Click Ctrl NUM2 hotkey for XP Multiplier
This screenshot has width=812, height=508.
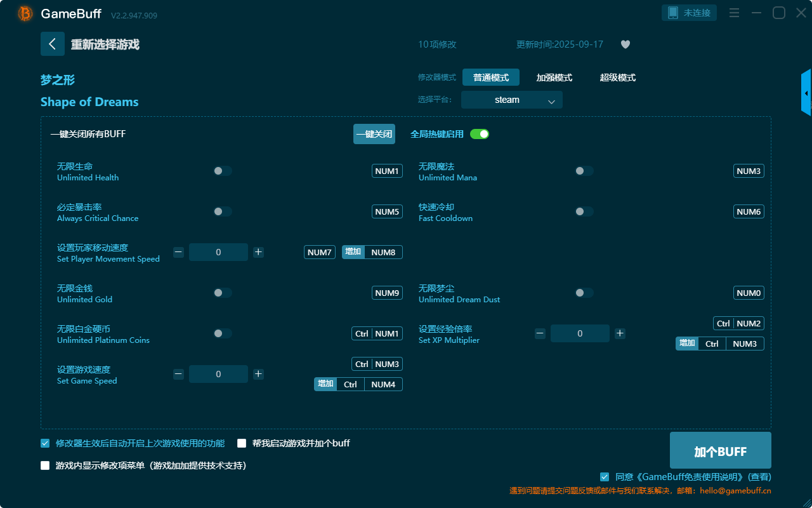point(739,323)
